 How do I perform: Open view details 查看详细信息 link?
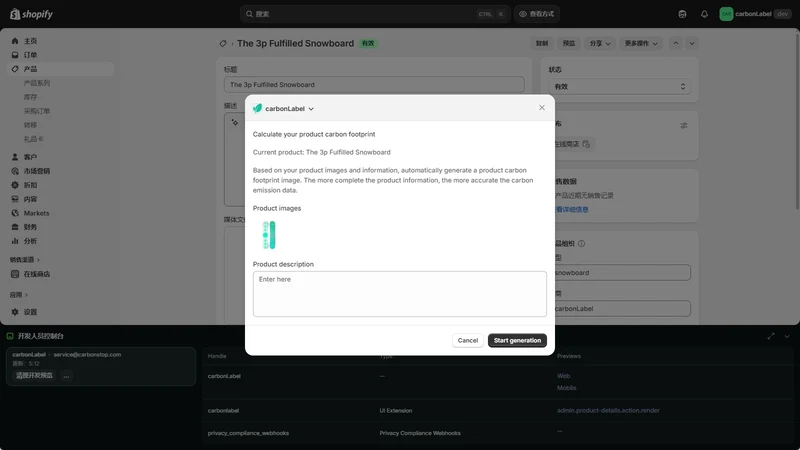pos(571,209)
